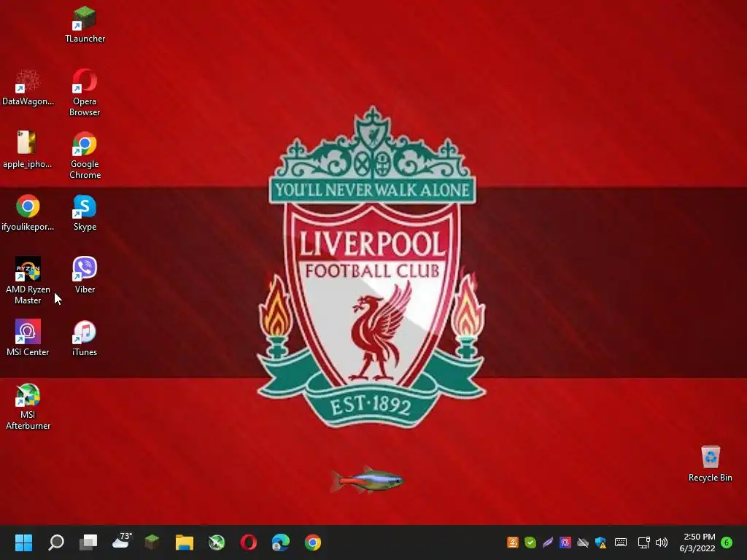Select the apple_ipho... image file on desktop
The width and height of the screenshot is (747, 560).
click(28, 150)
